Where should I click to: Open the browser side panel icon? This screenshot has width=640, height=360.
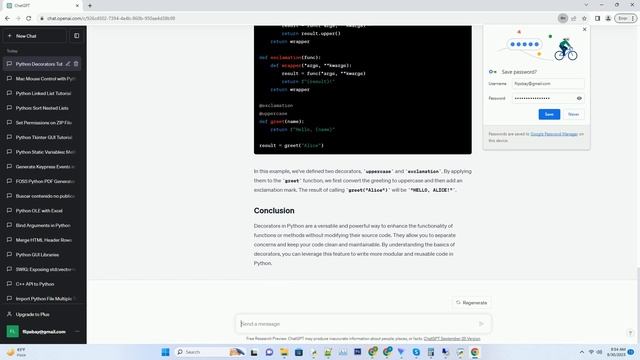tap(597, 18)
